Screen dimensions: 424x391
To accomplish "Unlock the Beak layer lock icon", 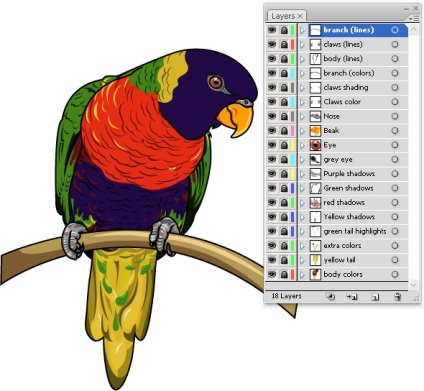I will 284,131.
